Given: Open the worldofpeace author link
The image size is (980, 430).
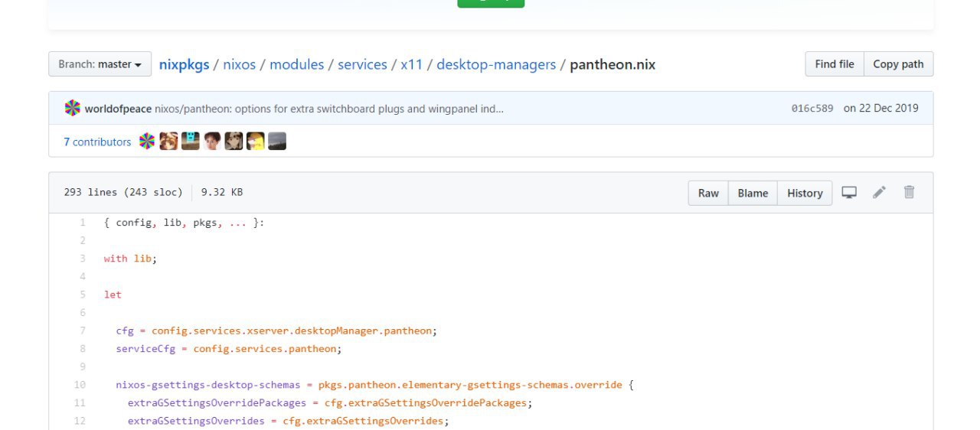Looking at the screenshot, I should [118, 109].
